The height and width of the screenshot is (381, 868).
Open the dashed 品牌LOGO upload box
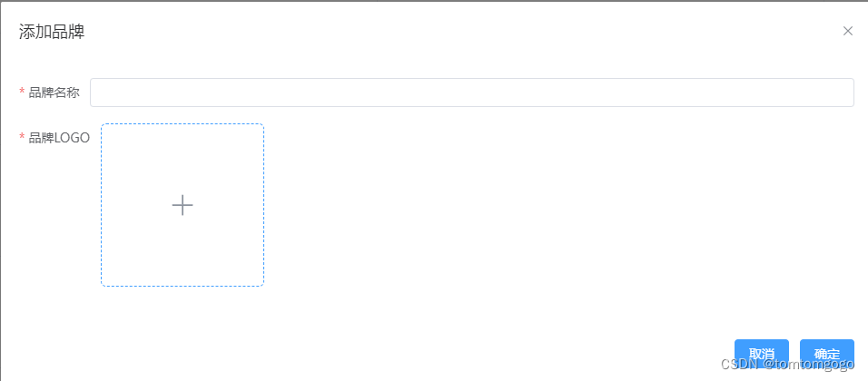pos(182,205)
